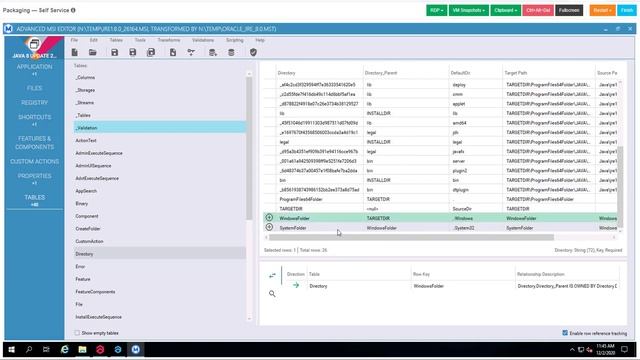Open the Transforms menu
The image size is (640, 360).
pos(169,40)
